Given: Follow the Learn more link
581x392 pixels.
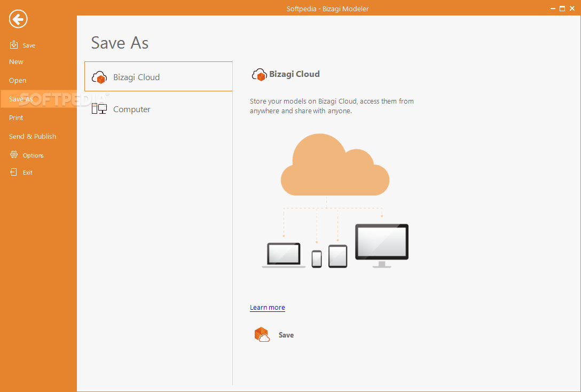Looking at the screenshot, I should (x=267, y=307).
